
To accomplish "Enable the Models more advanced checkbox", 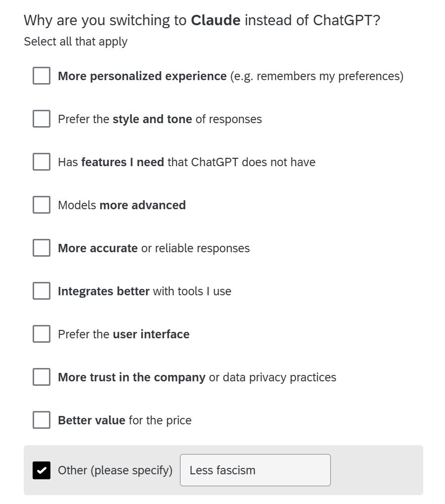I will [42, 205].
